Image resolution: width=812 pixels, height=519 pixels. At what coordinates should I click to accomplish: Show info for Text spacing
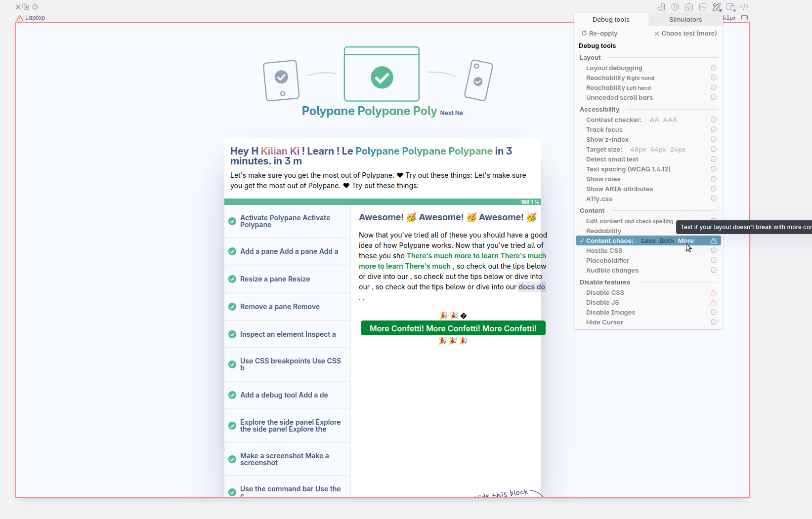714,169
